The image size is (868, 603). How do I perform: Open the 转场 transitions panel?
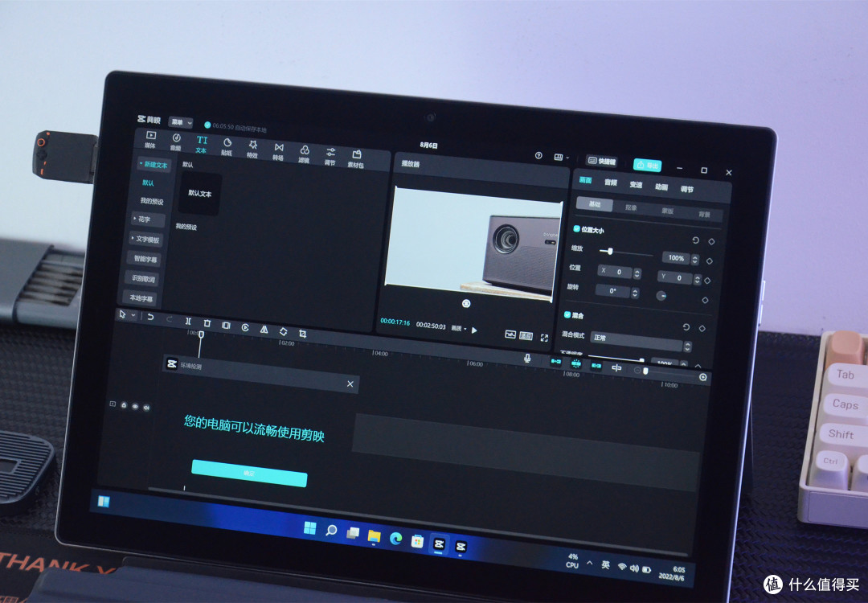coord(278,152)
